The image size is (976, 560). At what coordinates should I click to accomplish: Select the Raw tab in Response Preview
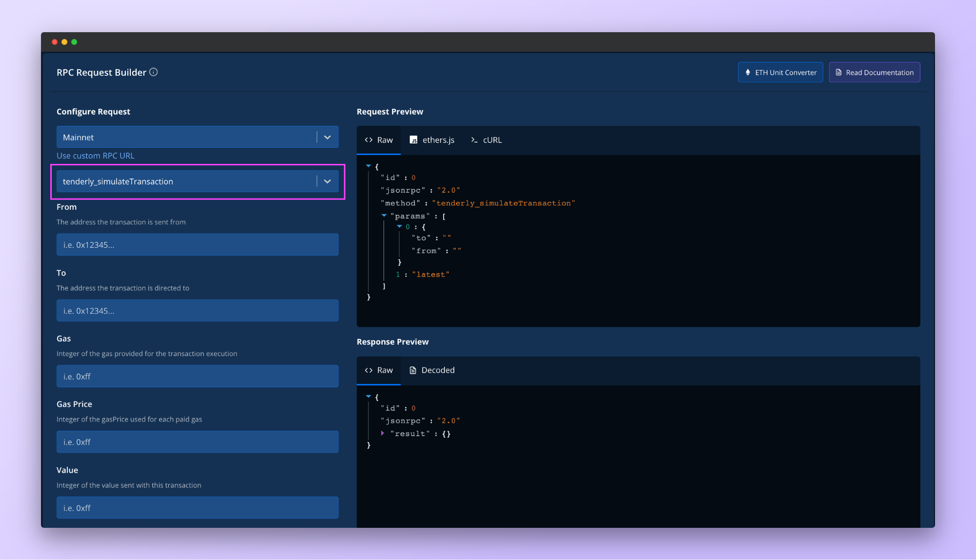379,370
